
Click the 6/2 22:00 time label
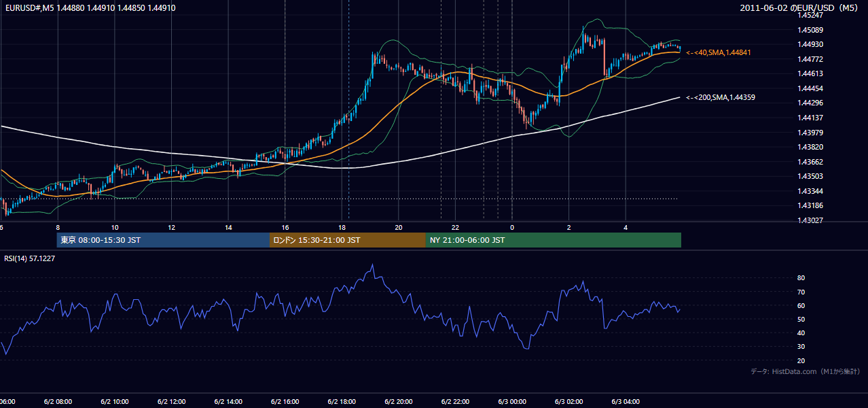(455, 402)
